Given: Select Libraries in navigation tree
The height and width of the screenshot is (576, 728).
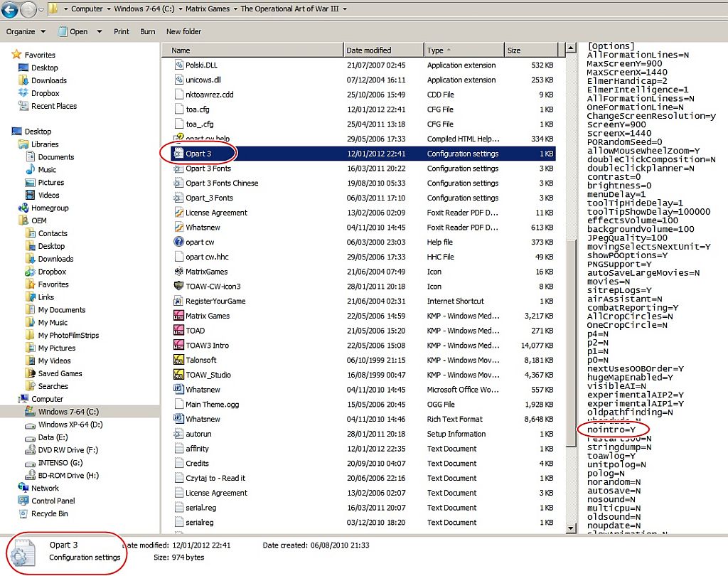Looking at the screenshot, I should pyautogui.click(x=45, y=144).
